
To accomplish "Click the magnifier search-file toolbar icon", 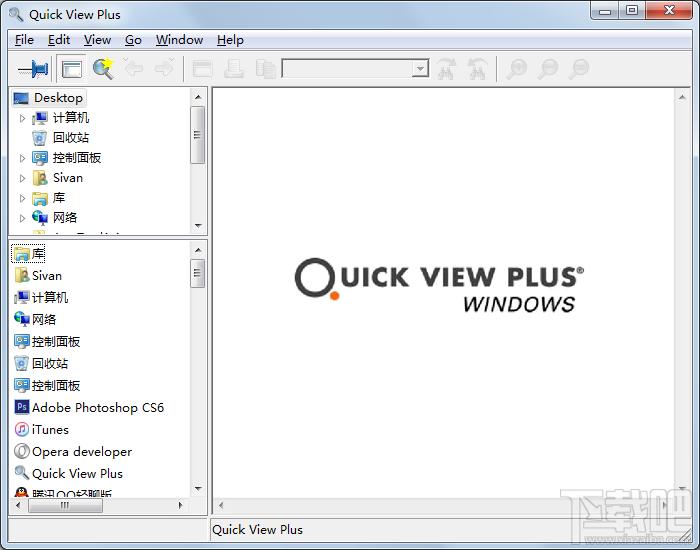I will coord(104,69).
